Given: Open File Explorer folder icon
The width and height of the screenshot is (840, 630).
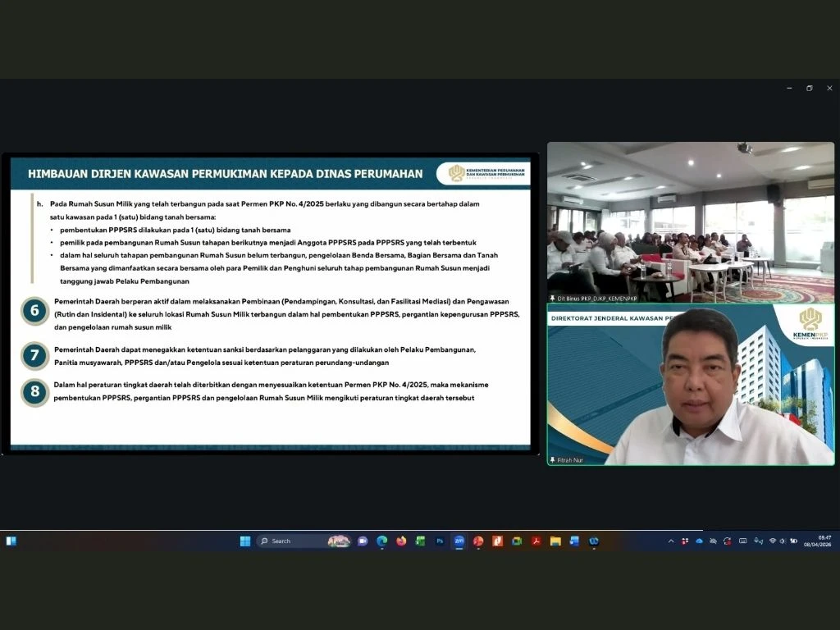Looking at the screenshot, I should 555,541.
